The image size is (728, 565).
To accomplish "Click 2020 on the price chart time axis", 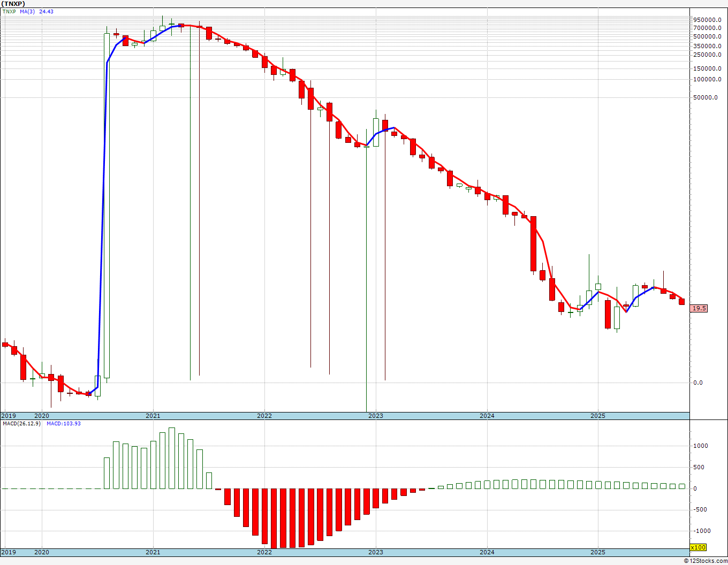I will click(42, 416).
